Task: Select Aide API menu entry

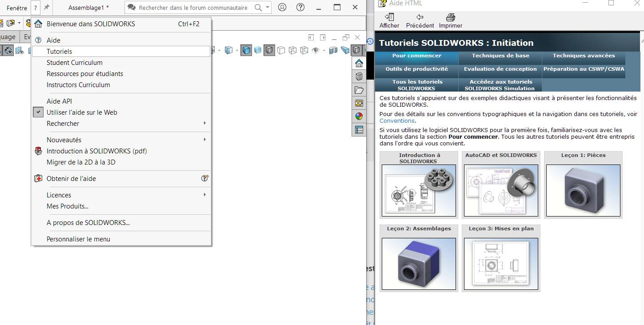Action: click(x=121, y=101)
